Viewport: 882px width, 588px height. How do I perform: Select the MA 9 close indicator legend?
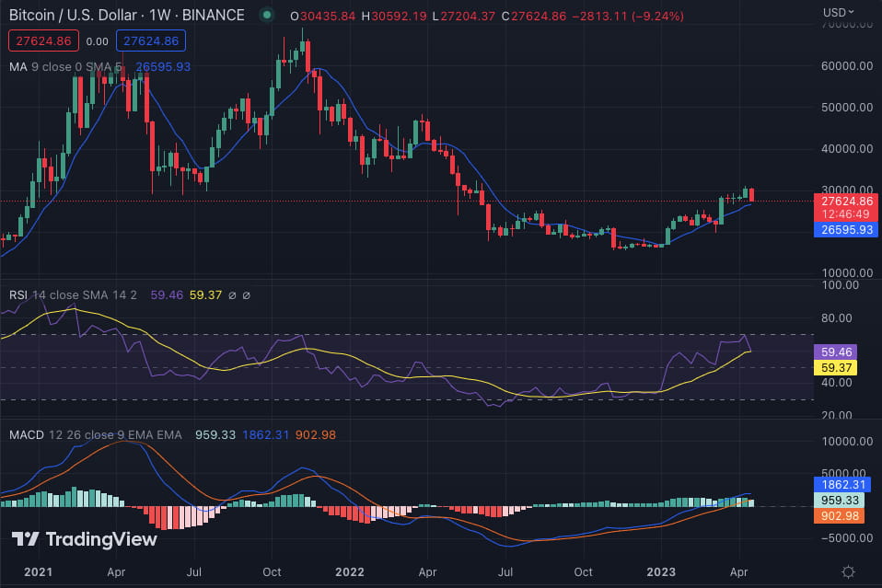[65, 67]
